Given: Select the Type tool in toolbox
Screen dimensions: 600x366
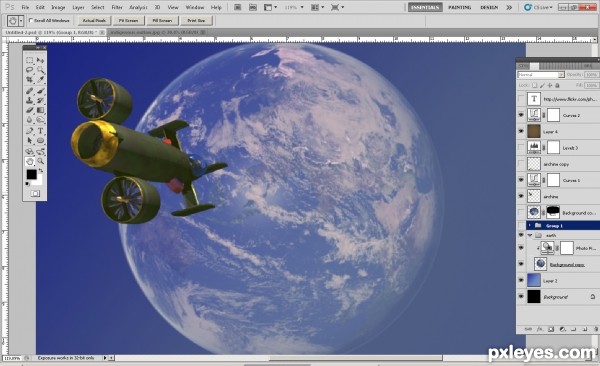Looking at the screenshot, I should pos(41,131).
